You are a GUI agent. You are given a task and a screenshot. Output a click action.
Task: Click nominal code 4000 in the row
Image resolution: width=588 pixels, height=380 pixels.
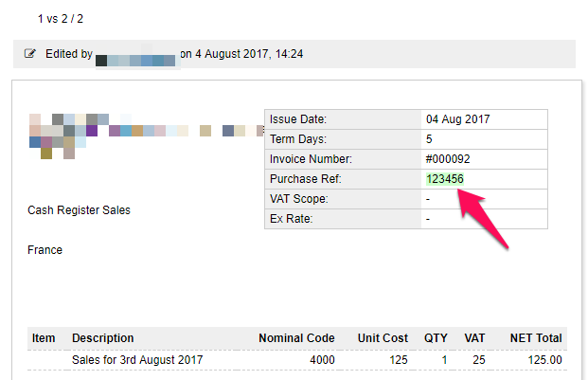point(322,360)
